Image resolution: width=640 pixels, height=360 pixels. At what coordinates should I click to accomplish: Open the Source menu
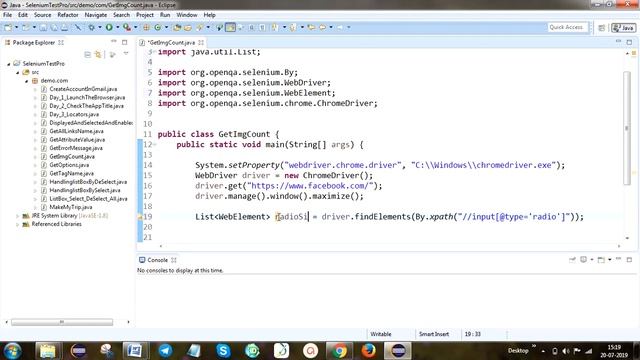tap(42, 15)
